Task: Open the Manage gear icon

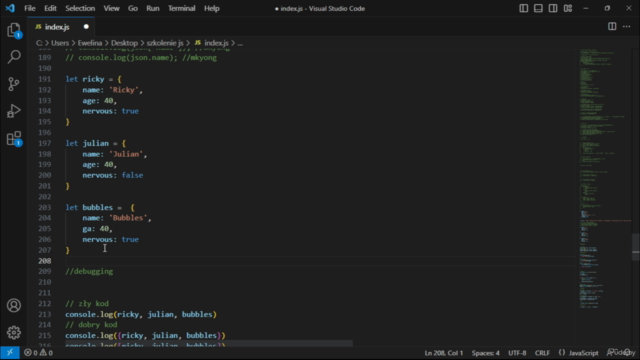Action: click(14, 332)
